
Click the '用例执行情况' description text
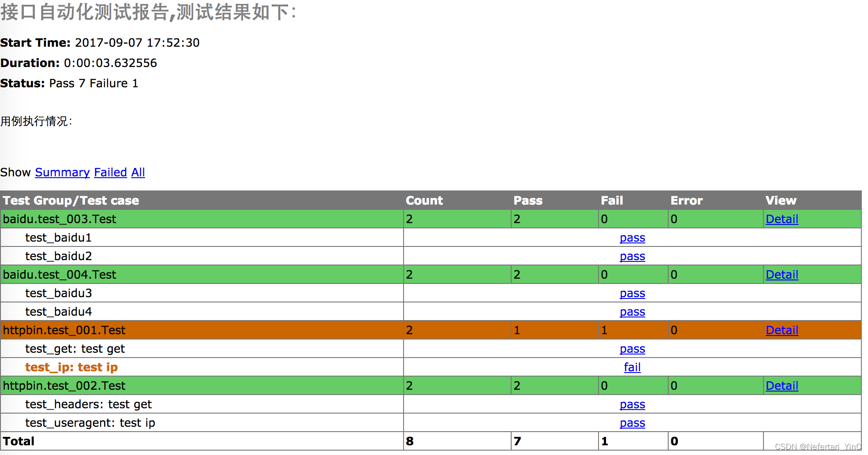(x=36, y=121)
